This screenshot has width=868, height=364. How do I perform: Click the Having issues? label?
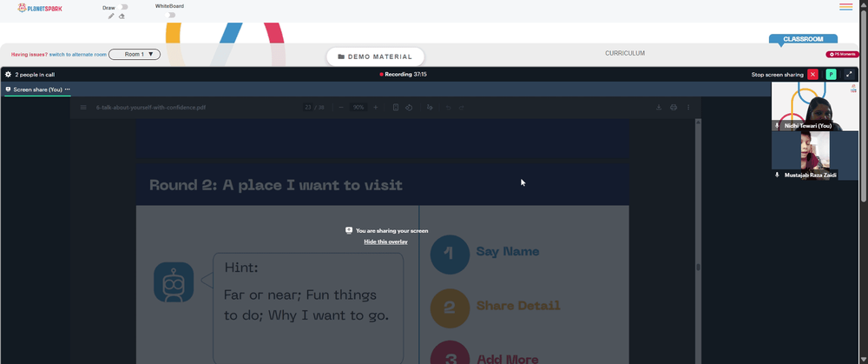coord(30,54)
